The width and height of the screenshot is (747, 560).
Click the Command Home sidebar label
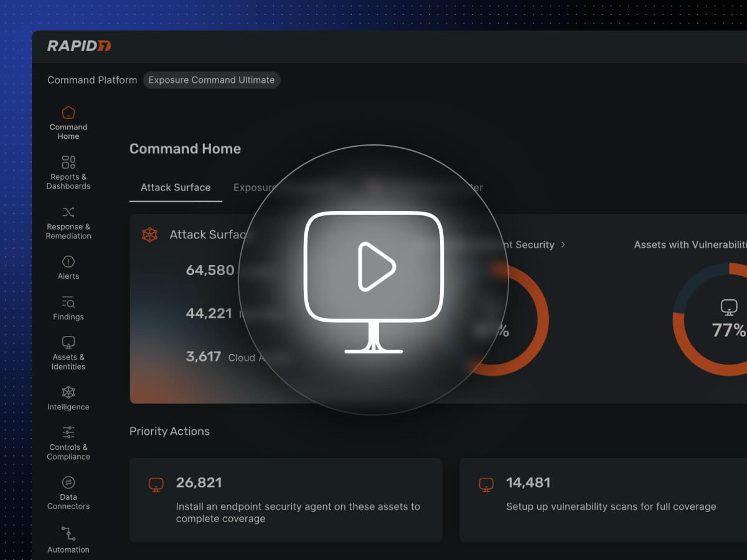point(68,132)
